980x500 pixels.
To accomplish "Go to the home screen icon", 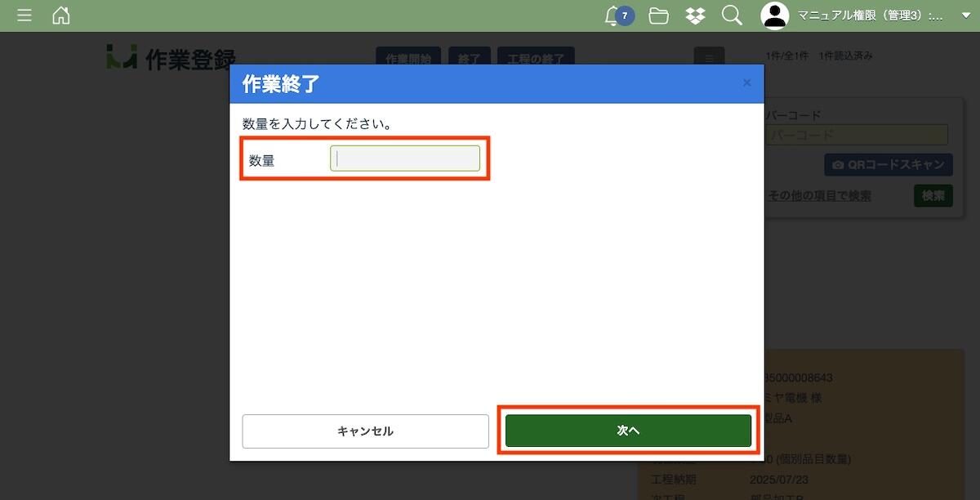I will click(61, 16).
